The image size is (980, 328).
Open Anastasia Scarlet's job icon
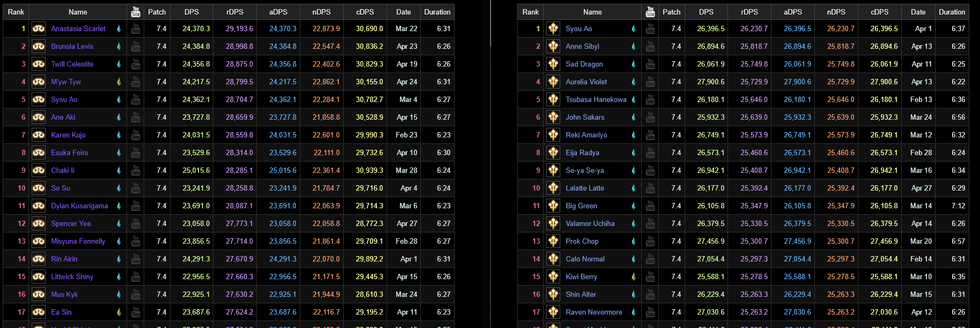(39, 28)
